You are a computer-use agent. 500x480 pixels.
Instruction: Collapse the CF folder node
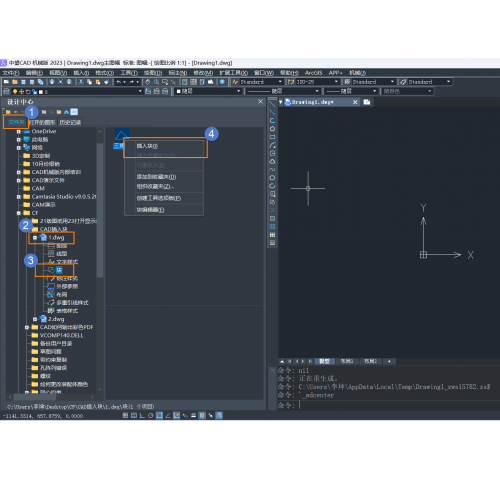coord(19,213)
